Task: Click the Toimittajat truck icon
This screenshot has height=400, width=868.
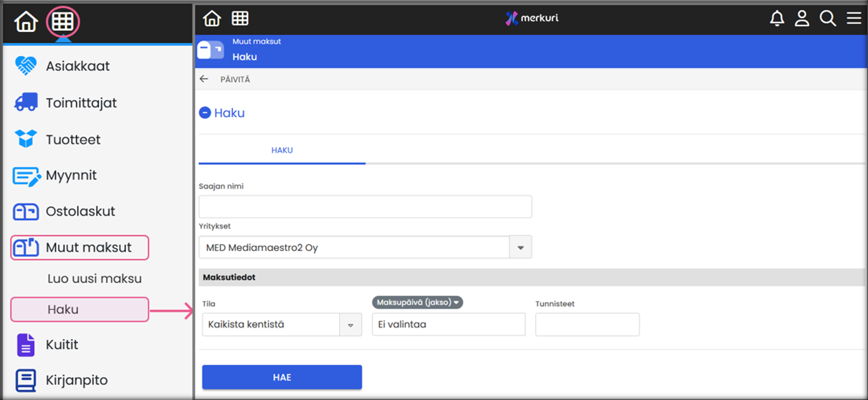Action: [26, 102]
